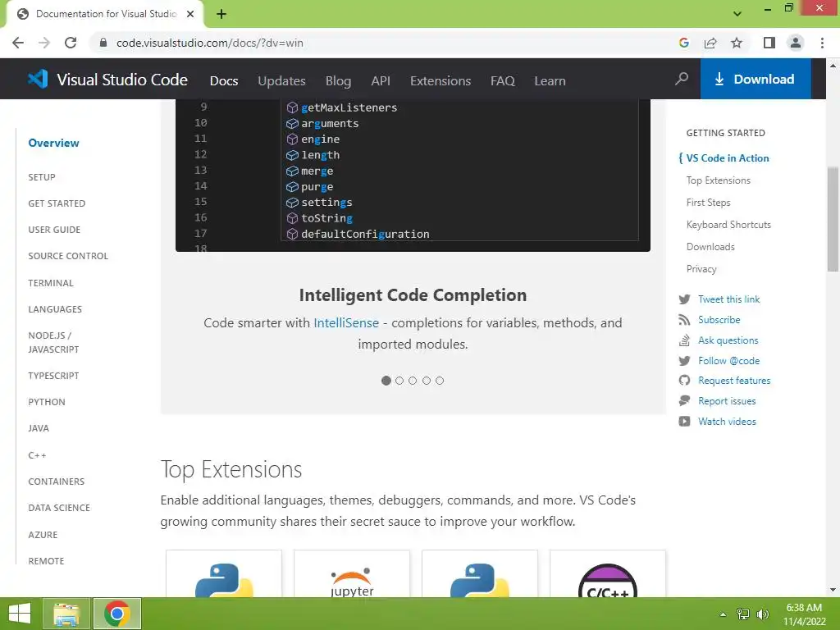Open the Learn nav item
Screen dimensions: 840x630
(x=550, y=81)
